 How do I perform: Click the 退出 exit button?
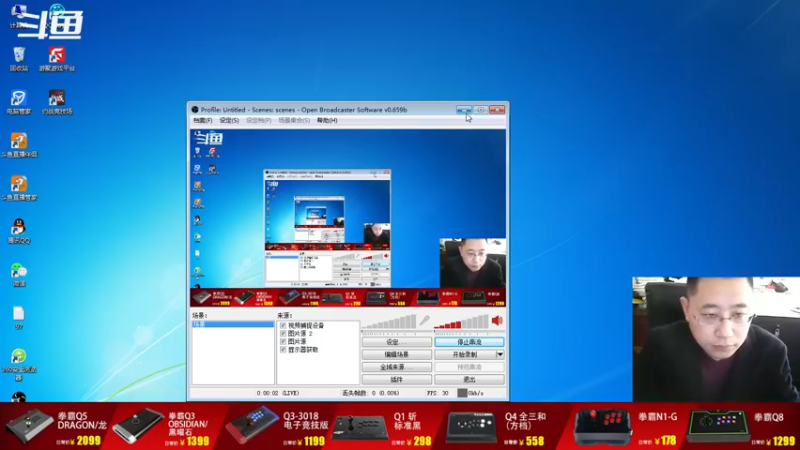[469, 380]
